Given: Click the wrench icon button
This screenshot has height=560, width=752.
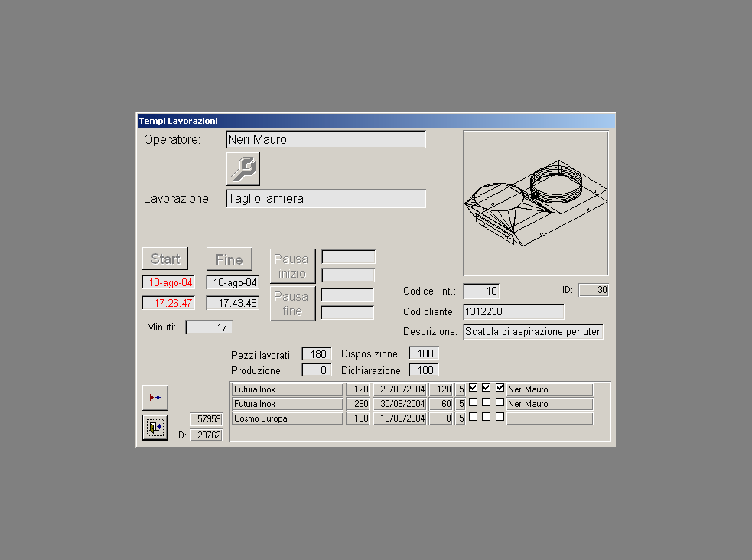Looking at the screenshot, I should tap(243, 169).
